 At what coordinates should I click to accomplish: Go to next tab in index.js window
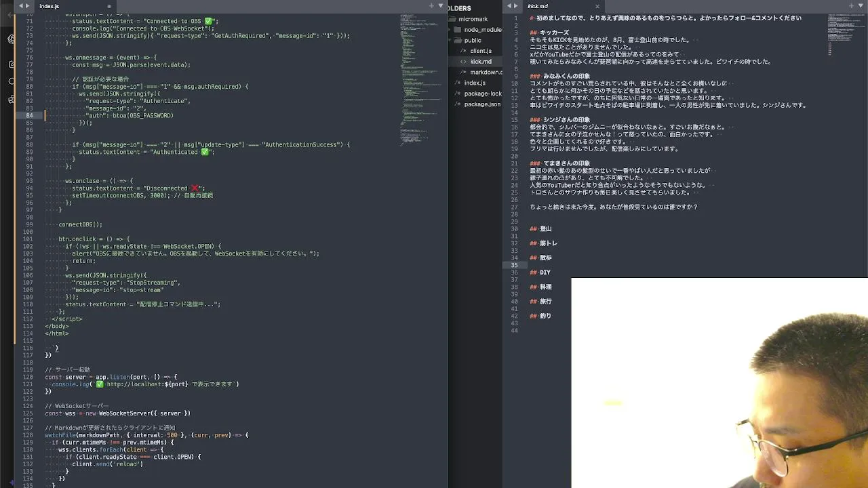tap(28, 6)
